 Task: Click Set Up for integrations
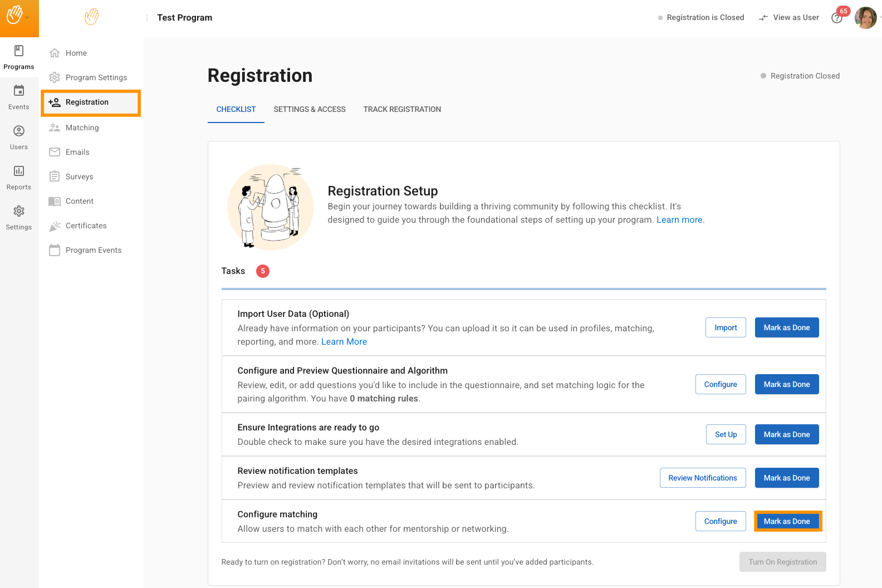726,434
